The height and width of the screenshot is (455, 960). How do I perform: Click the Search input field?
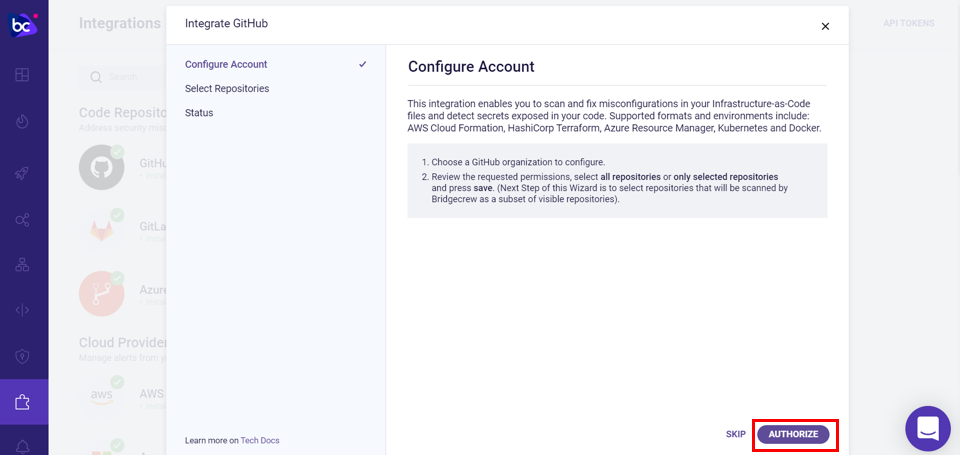pyautogui.click(x=122, y=77)
